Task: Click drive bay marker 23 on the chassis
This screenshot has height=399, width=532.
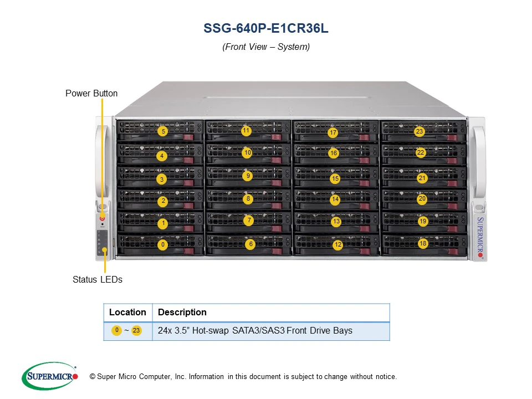Action: [x=420, y=131]
